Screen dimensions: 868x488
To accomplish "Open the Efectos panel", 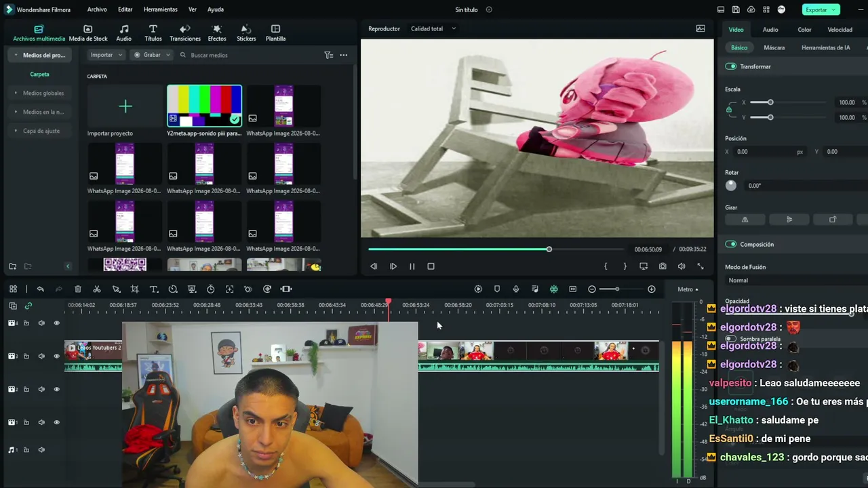I will pyautogui.click(x=217, y=33).
